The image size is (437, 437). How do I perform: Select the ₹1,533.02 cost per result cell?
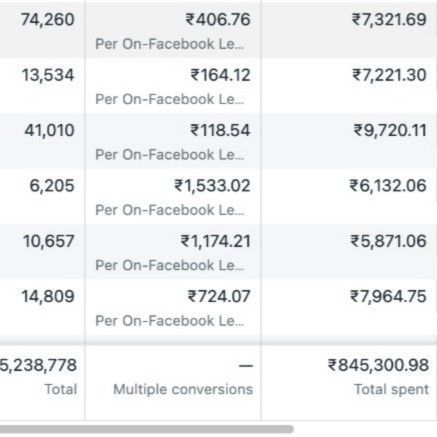pos(173,196)
